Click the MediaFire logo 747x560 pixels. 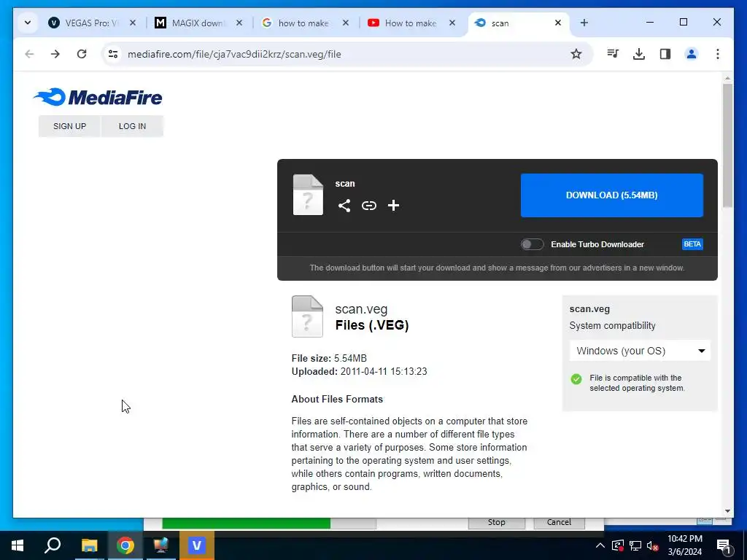click(98, 97)
